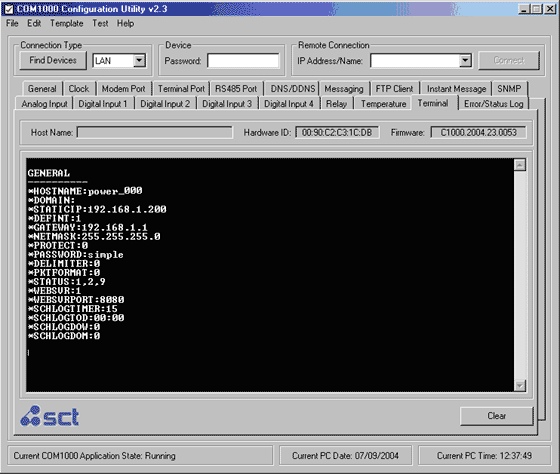Click the SCHLOGTIMER:15 terminal line
Screen dimensions: 560x474
pyautogui.click(x=72, y=309)
